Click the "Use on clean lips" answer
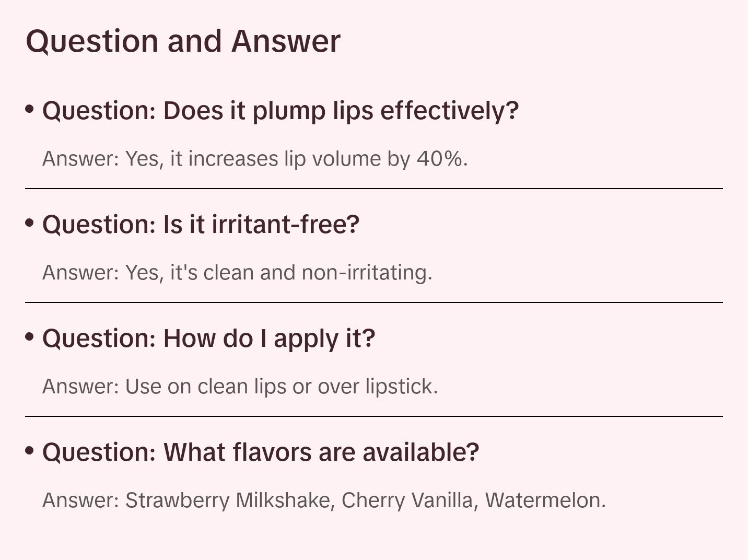Image resolution: width=748 pixels, height=560 pixels. click(x=240, y=387)
